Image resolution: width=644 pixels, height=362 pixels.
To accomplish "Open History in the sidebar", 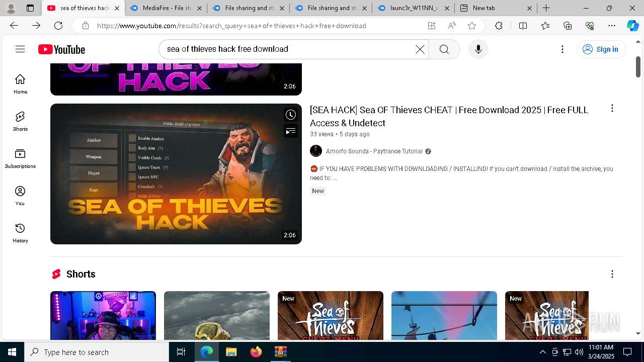I will coord(20,233).
